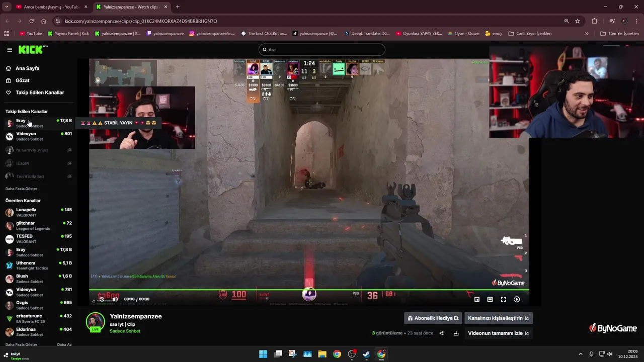Show hidden system tray icons
Screen dimensions: 644x362
pyautogui.click(x=580, y=354)
